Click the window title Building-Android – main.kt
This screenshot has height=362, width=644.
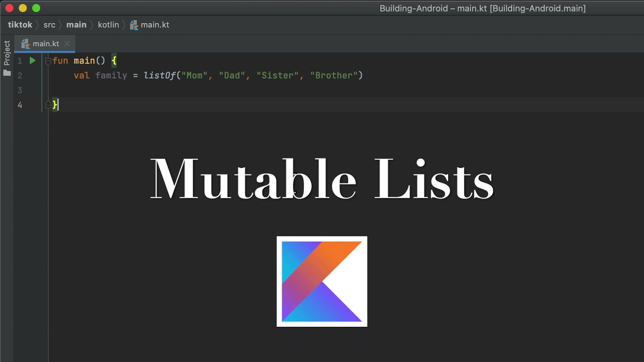tap(482, 8)
